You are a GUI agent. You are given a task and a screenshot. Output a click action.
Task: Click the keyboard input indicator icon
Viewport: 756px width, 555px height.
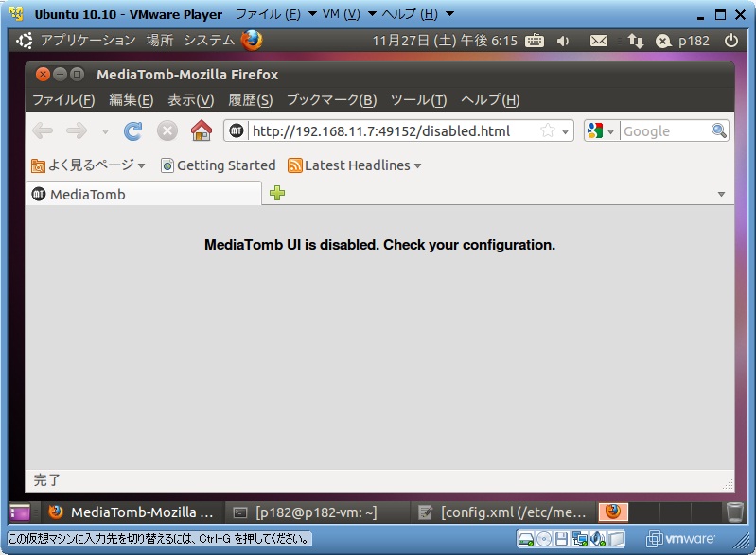pos(535,41)
